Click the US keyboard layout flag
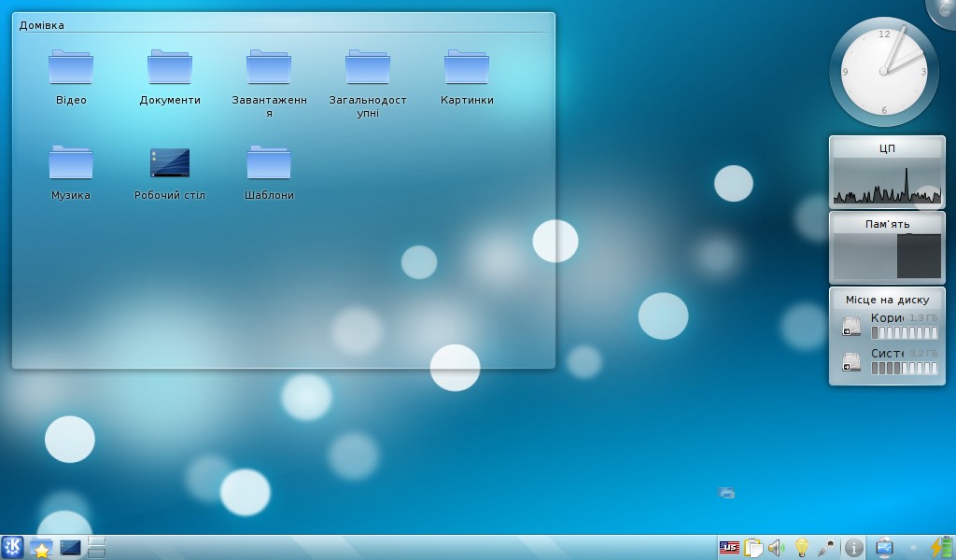The image size is (956, 560). (x=728, y=548)
